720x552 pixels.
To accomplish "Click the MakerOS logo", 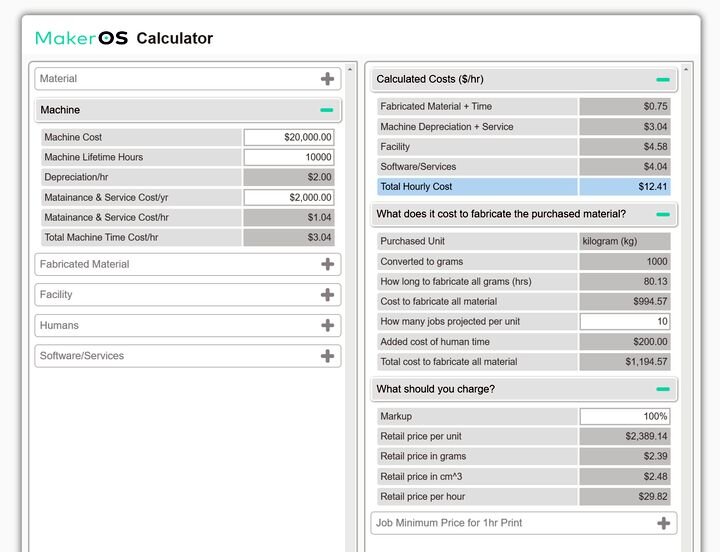I will tap(81, 39).
